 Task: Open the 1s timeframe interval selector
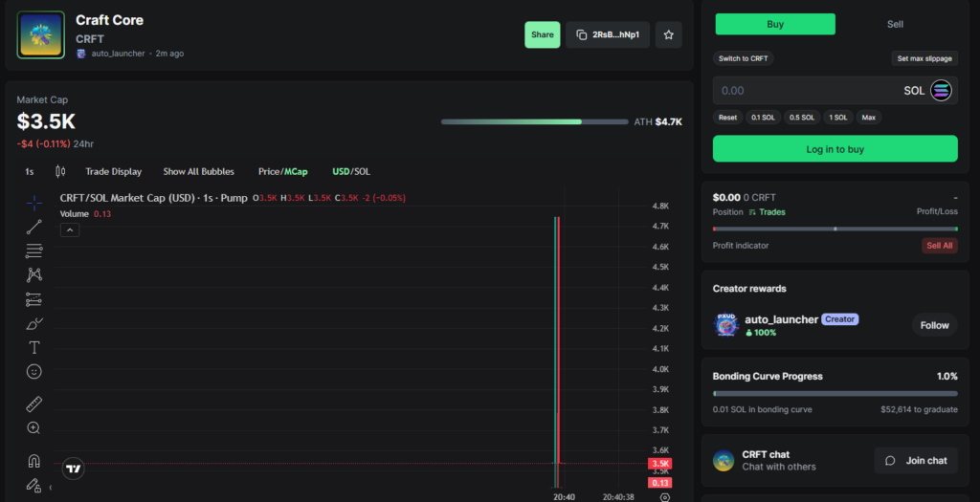(30, 172)
